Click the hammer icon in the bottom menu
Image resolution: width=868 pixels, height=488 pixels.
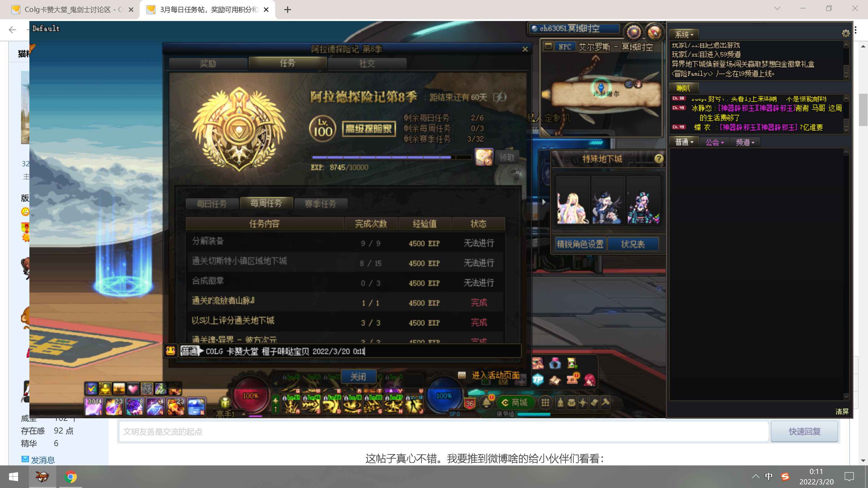[606, 402]
